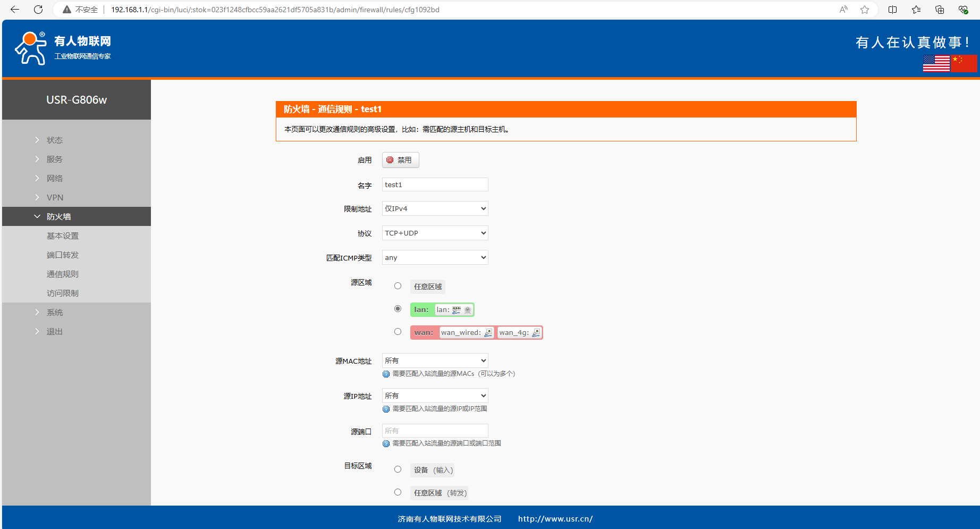Image resolution: width=980 pixels, height=529 pixels.
Task: Click the 禁用 button
Action: [400, 160]
